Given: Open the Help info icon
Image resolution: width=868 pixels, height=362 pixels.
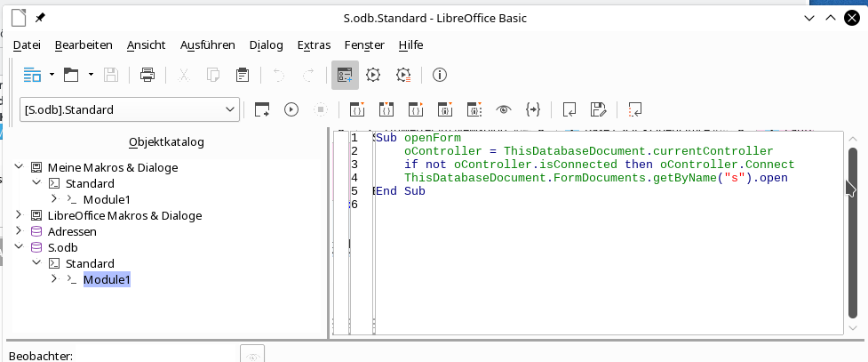Looking at the screenshot, I should 438,75.
